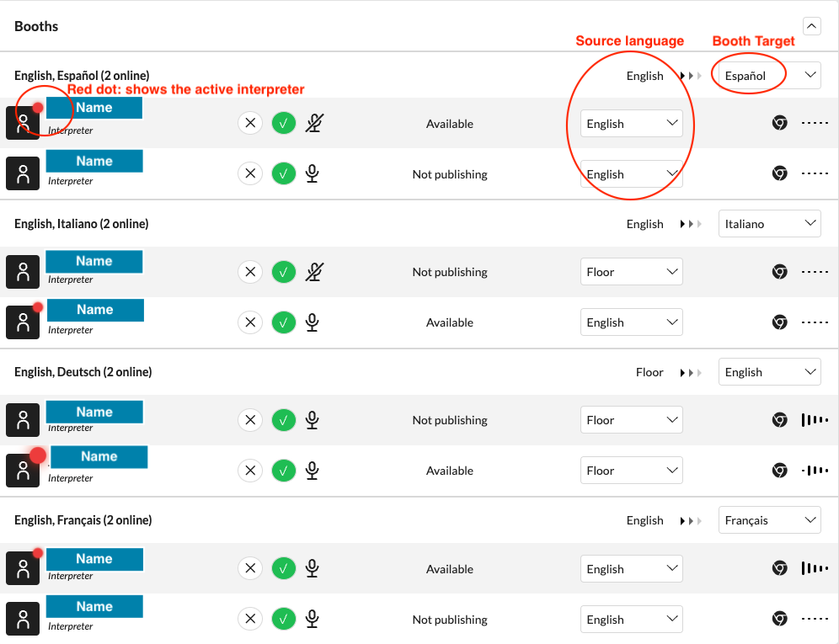
Task: Click the "English, Italiano (2 online)" booth heading
Action: [82, 224]
